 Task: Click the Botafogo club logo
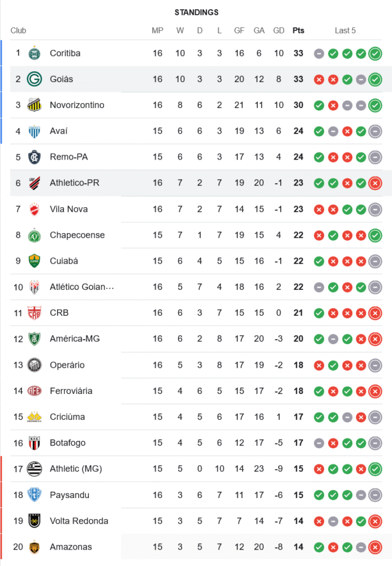coord(35,443)
